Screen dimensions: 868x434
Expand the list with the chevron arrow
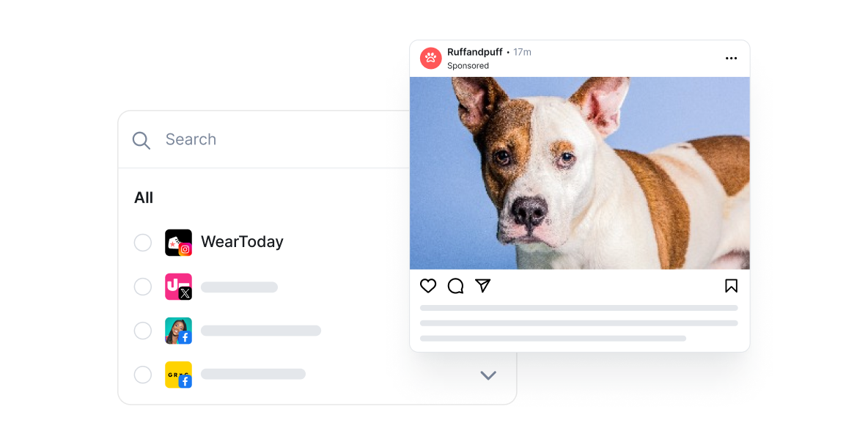488,375
